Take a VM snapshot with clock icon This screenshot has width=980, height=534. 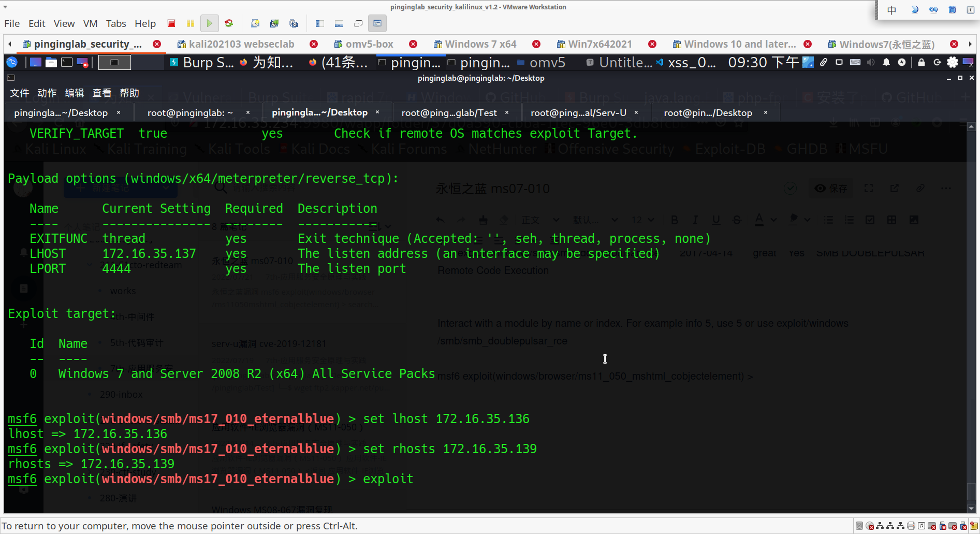click(x=255, y=23)
